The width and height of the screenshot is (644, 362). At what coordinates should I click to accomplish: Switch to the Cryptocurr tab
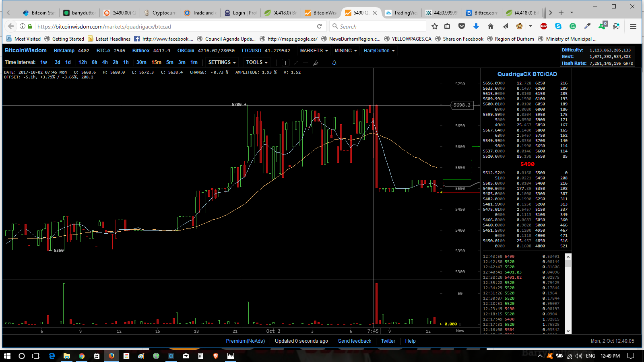160,13
